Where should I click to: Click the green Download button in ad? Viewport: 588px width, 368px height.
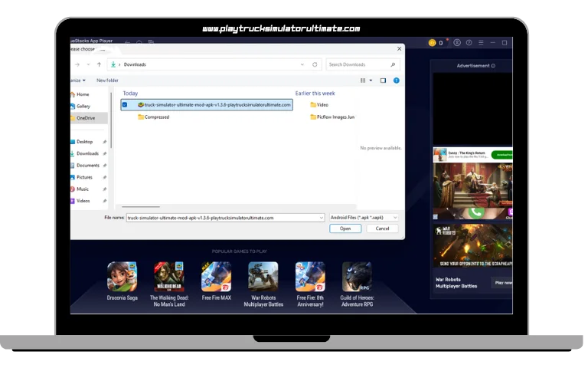502,155
